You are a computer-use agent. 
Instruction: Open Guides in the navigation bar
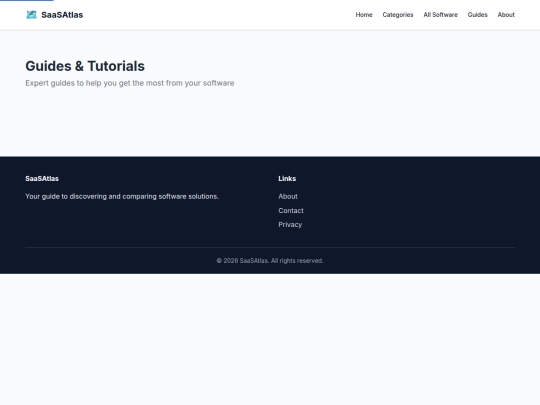pyautogui.click(x=477, y=15)
